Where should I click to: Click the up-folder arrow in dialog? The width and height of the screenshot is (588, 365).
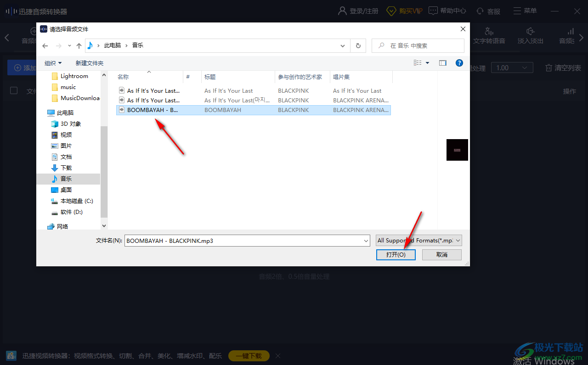(79, 45)
